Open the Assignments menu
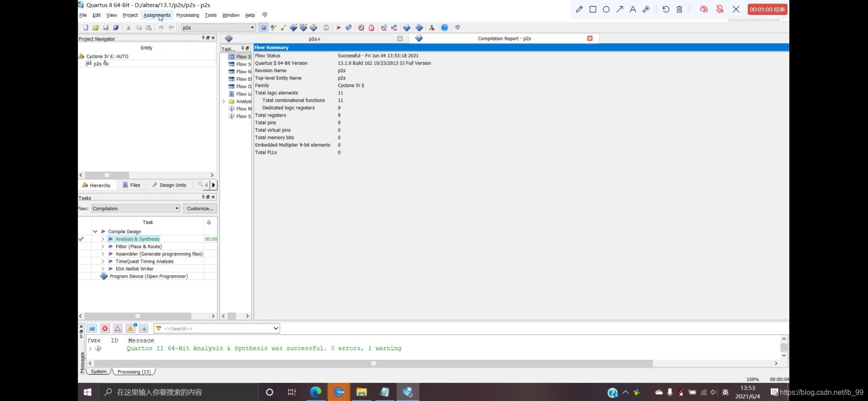868x401 pixels. point(157,15)
